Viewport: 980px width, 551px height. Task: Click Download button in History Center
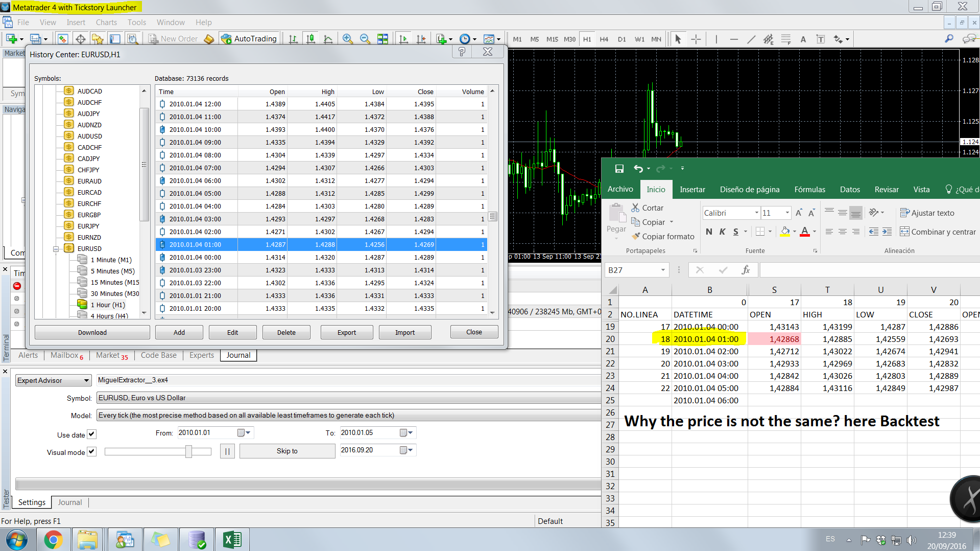(x=92, y=332)
